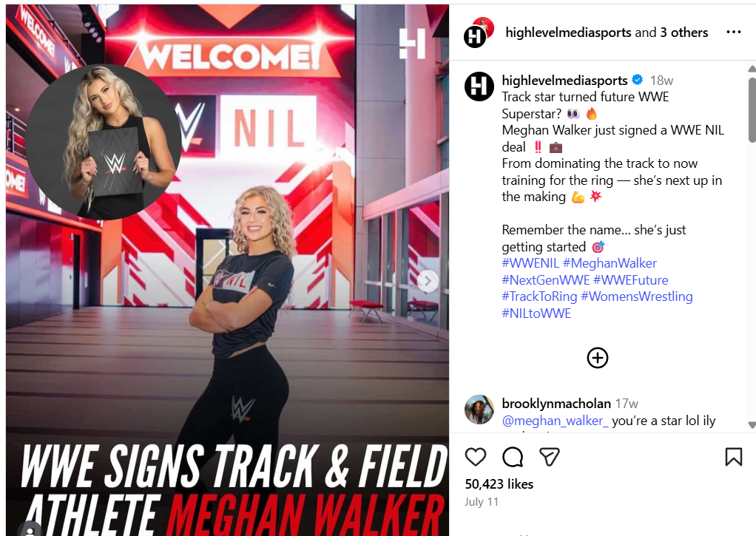This screenshot has width=756, height=536.
Task: Load more comments with plus circle
Action: click(x=598, y=358)
